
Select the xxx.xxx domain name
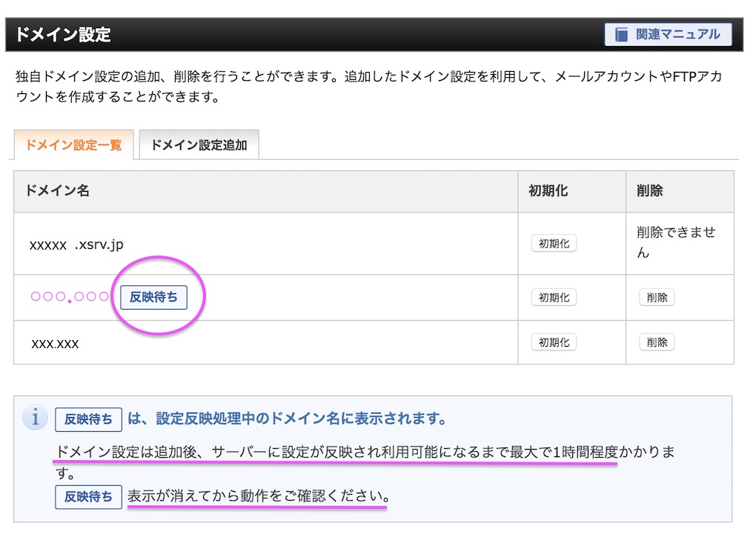55,344
